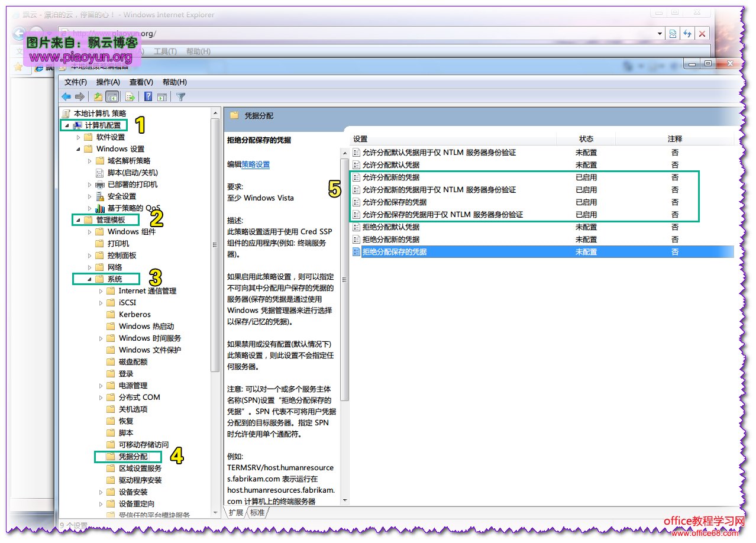Screen dimensions: 756x543
Task: Click computer icon of 计算机配置 node
Action: click(77, 125)
